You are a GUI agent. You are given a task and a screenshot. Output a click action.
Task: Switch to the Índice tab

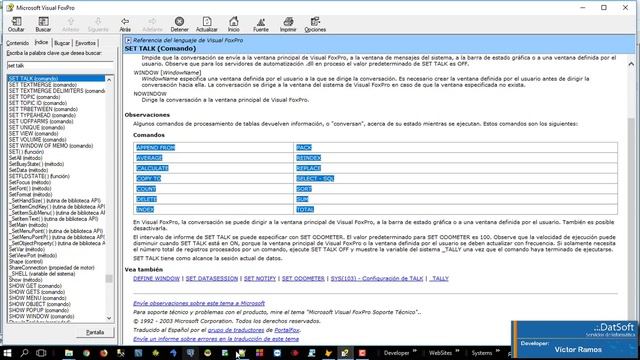click(x=41, y=42)
